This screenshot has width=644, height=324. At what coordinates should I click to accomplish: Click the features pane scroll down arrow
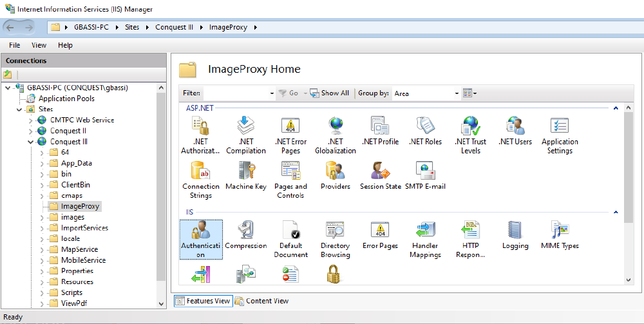(x=629, y=280)
